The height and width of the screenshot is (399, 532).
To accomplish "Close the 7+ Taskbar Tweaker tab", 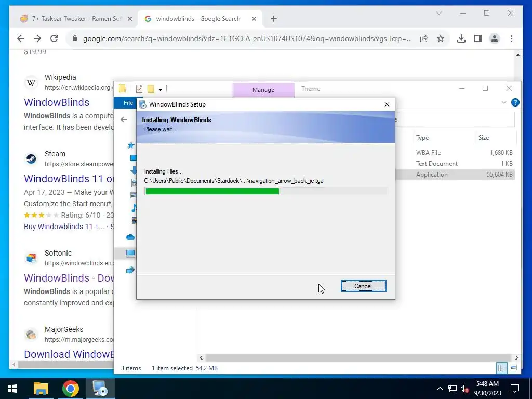I will click(x=129, y=19).
